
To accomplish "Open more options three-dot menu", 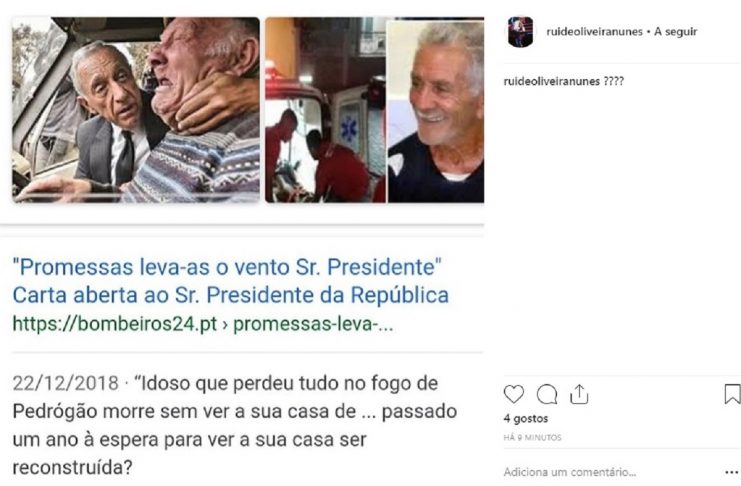I will 732,472.
